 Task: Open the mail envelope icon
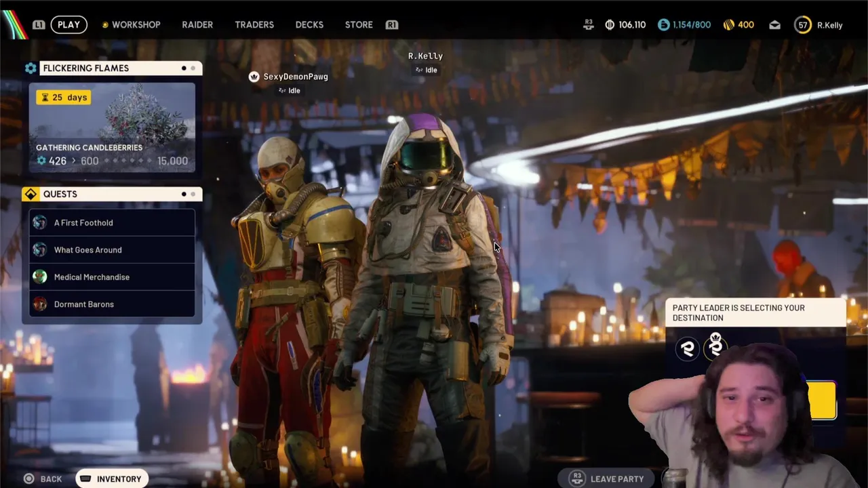(774, 25)
